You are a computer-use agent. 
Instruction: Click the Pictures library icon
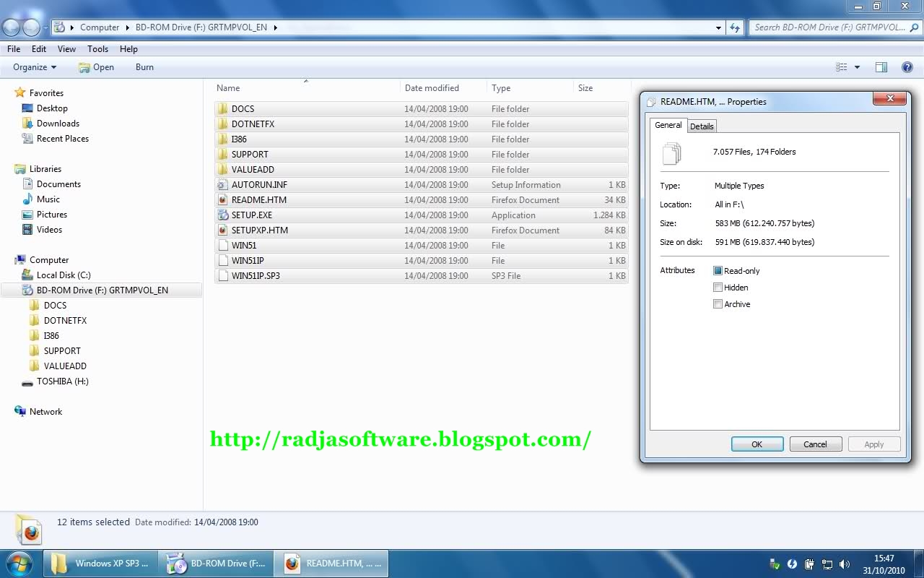coord(27,215)
